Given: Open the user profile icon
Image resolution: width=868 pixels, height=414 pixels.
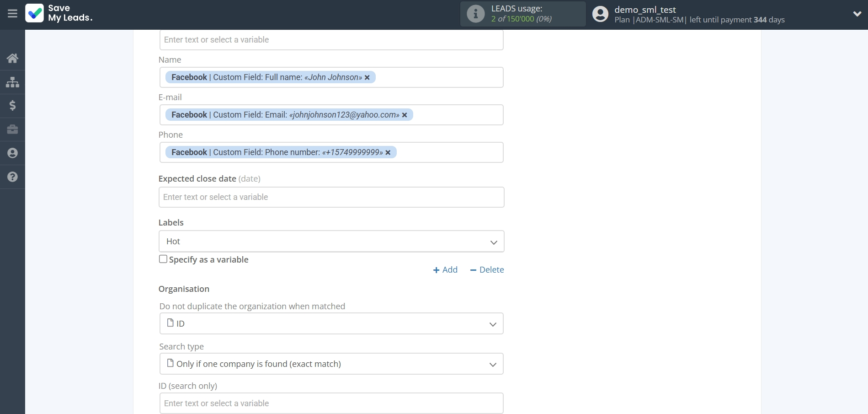Looking at the screenshot, I should click(12, 153).
